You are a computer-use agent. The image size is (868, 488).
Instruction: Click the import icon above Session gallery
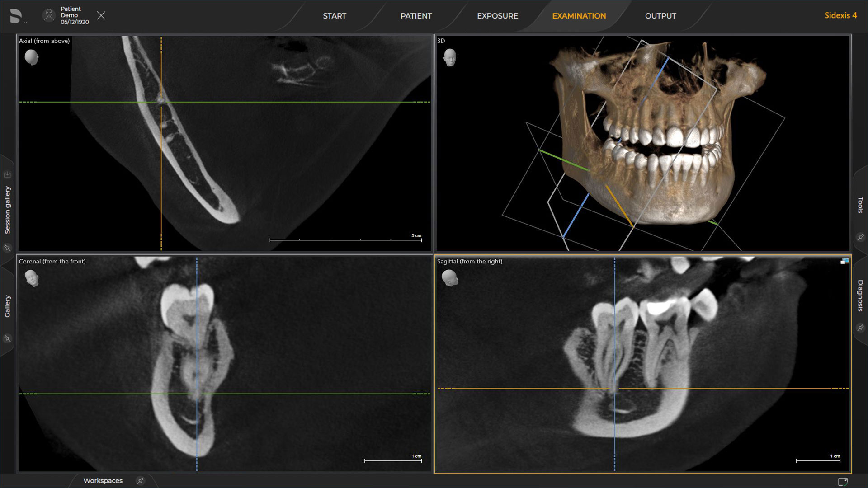7,174
